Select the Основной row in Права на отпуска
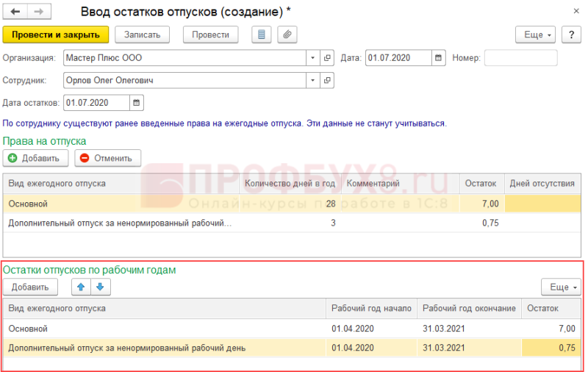Screen dimensions: 588x372 (x=292, y=204)
